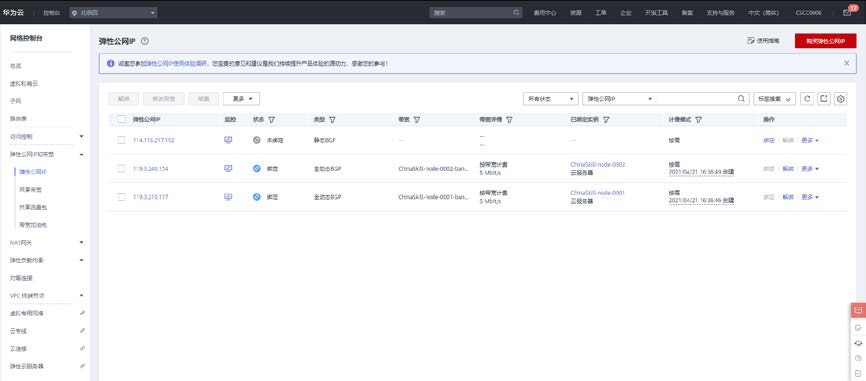Open monitoring icon for IP 114.116.217.102
The height and width of the screenshot is (381, 866).
(x=228, y=140)
